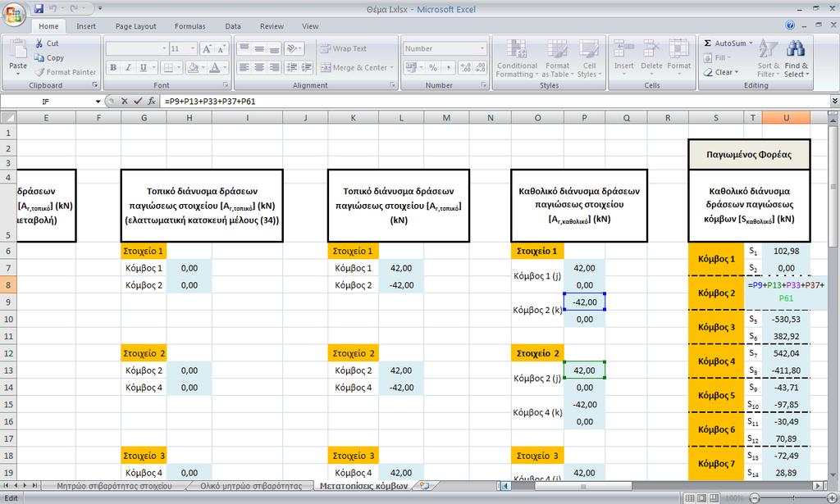This screenshot has height=504, width=840.
Task: Switch to 'Ολικό μητρώο στιβαρότητας' sheet tab
Action: [251, 486]
